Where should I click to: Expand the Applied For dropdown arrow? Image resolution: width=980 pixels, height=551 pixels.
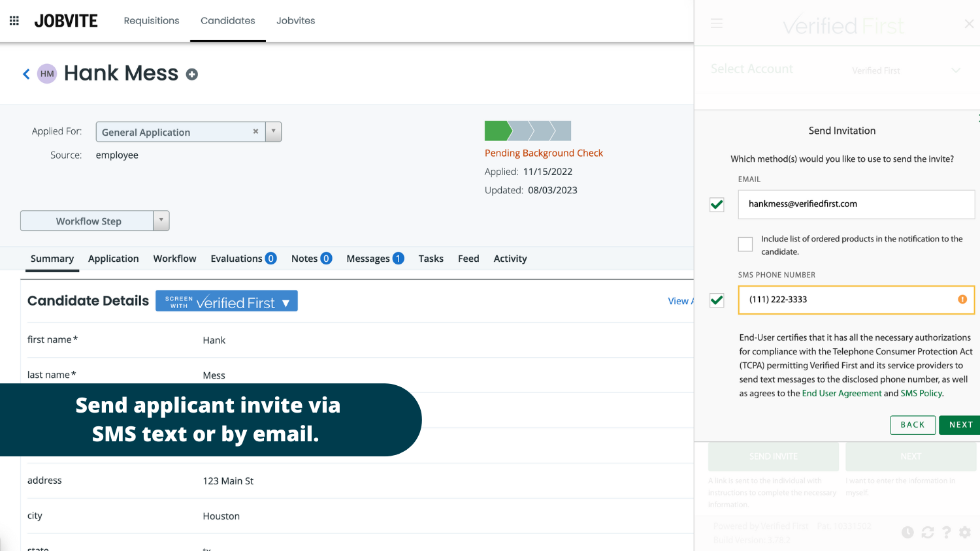[273, 131]
